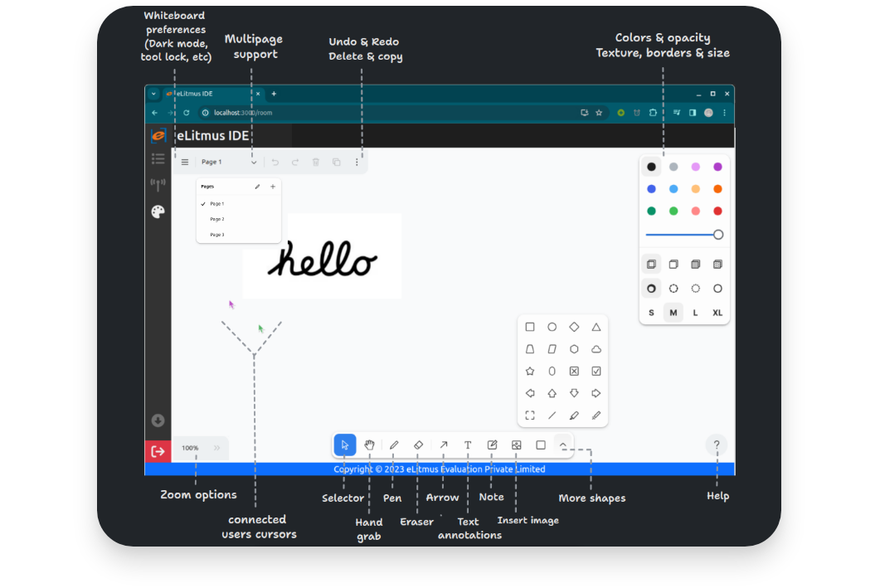The width and height of the screenshot is (875, 588).
Task: Pick the orange color swatch
Action: (x=717, y=189)
